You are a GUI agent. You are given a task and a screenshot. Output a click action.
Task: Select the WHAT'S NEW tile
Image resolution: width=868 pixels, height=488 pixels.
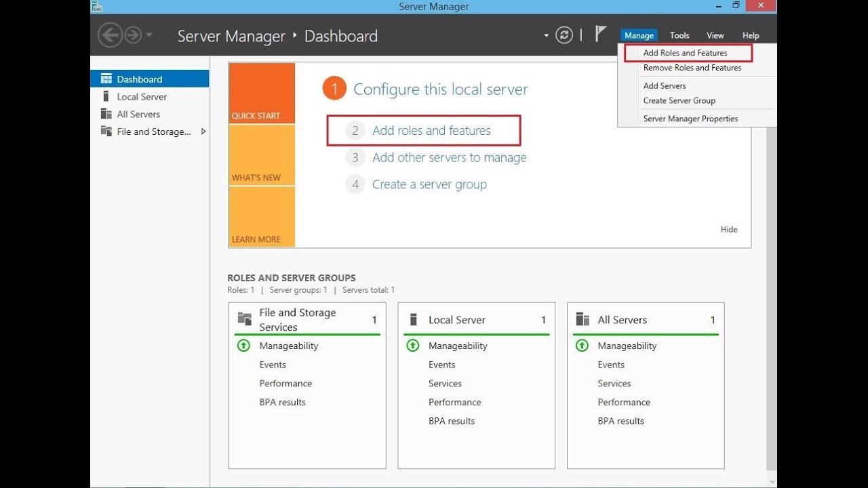(x=262, y=155)
